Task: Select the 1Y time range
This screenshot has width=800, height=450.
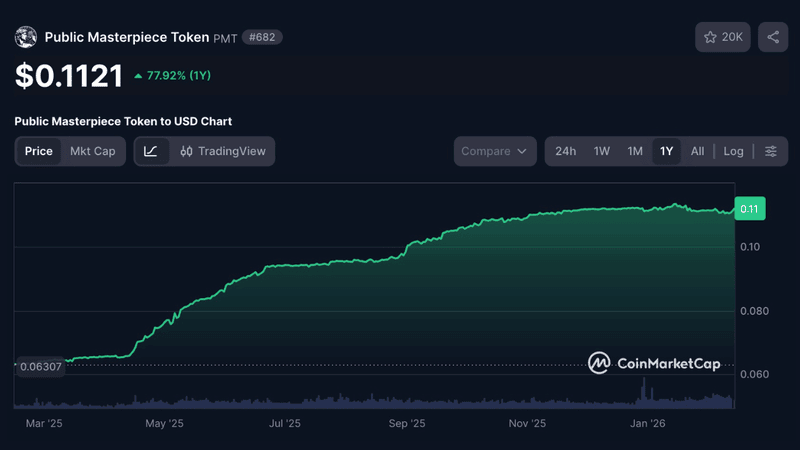Action: coord(666,151)
